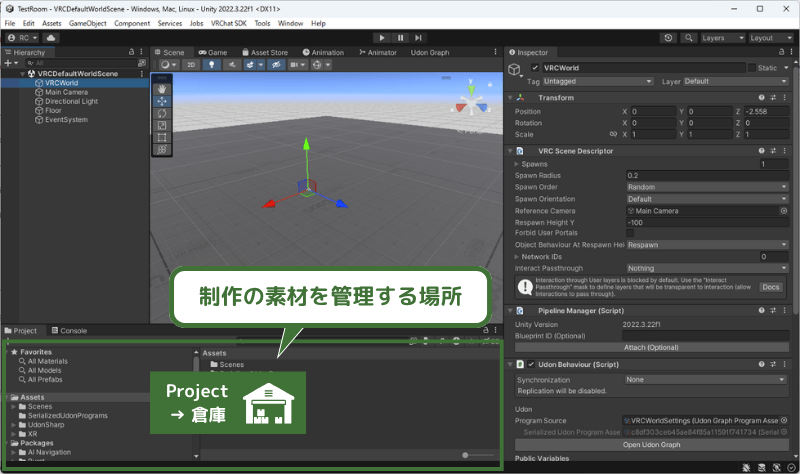The width and height of the screenshot is (800, 474).
Task: Open Pipeline Manager component menu dots
Action: [x=785, y=311]
